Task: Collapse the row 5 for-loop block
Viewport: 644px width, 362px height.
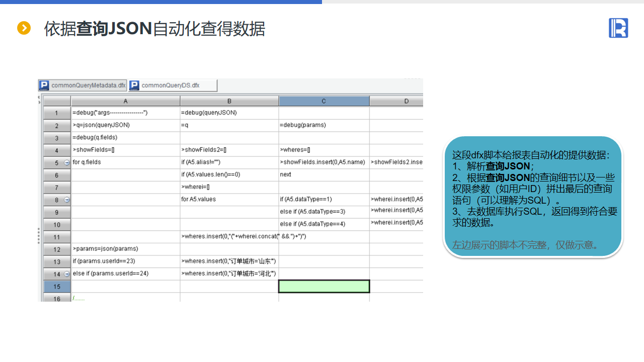Action: click(67, 162)
